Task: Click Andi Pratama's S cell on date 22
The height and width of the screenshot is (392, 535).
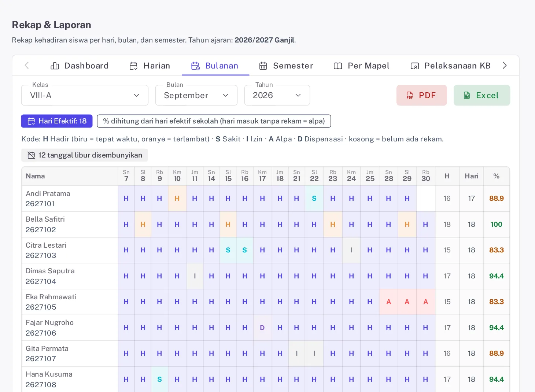Action: (314, 199)
